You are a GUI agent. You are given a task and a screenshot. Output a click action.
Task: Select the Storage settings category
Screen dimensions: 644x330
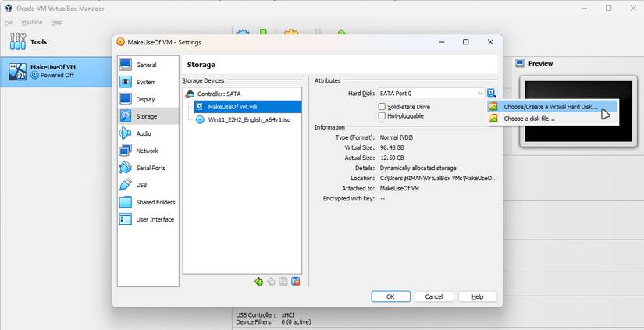pos(148,116)
